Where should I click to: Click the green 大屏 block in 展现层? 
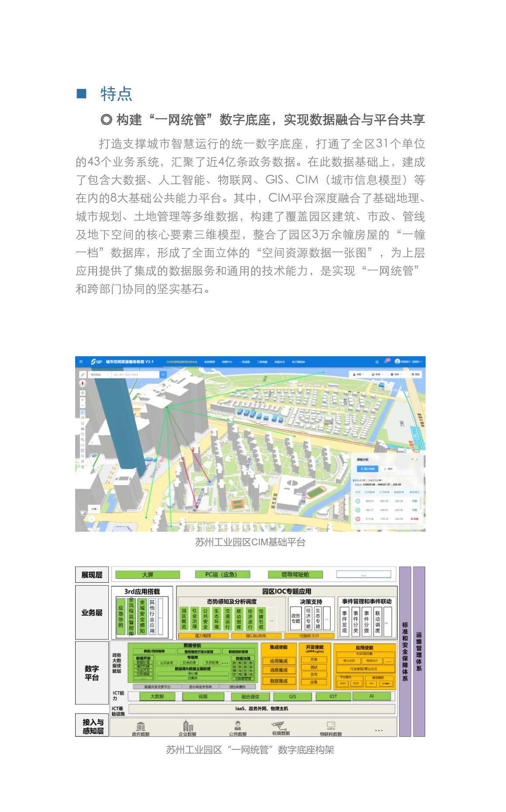point(148,575)
